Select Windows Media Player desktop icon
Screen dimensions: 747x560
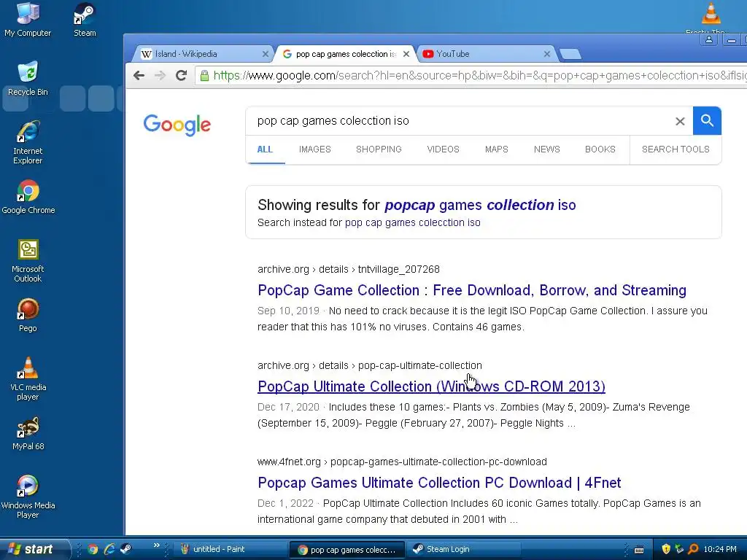tap(28, 497)
